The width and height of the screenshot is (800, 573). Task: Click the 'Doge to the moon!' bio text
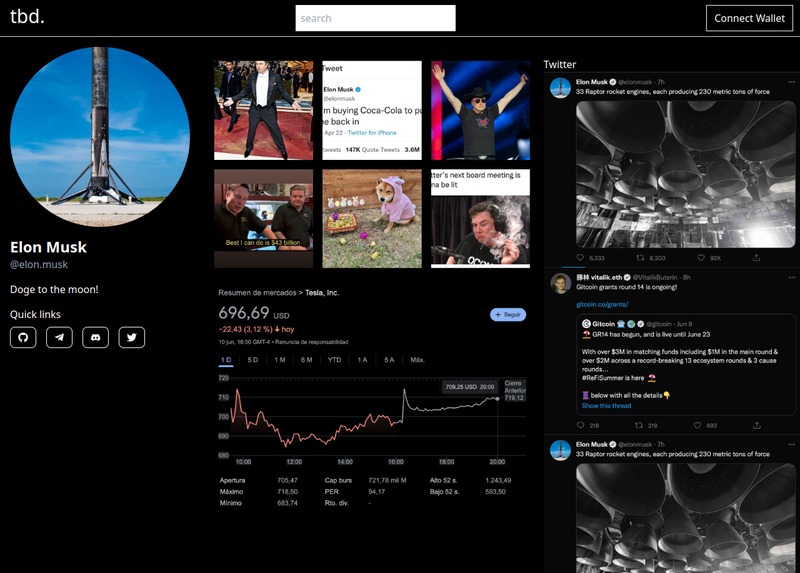(x=54, y=289)
